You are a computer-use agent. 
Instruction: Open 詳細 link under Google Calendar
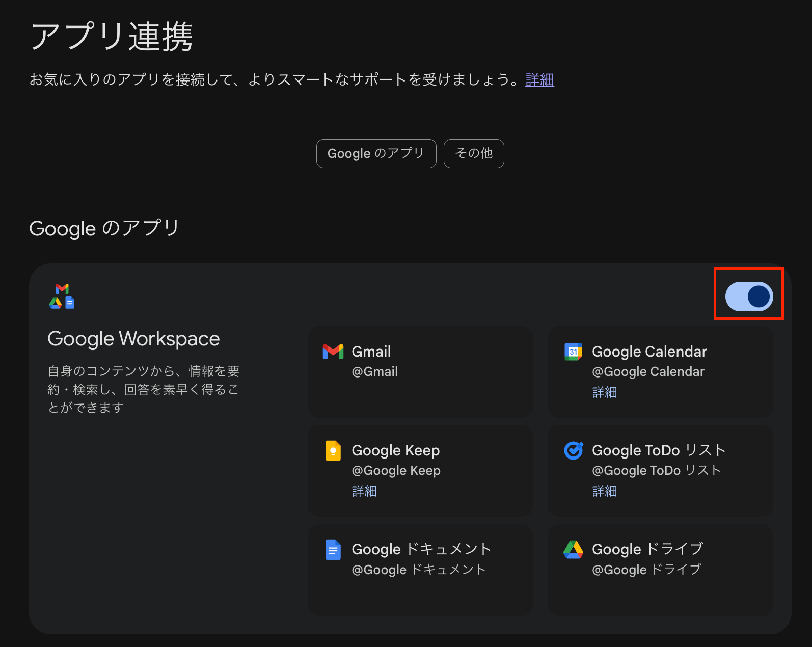point(605,392)
